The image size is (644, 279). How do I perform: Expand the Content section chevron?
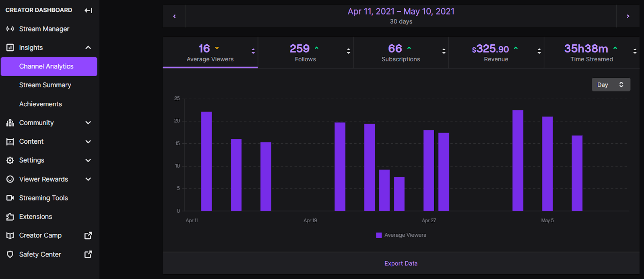[88, 142]
